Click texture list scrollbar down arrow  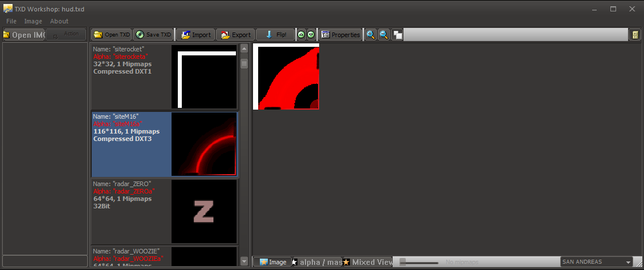(x=244, y=261)
